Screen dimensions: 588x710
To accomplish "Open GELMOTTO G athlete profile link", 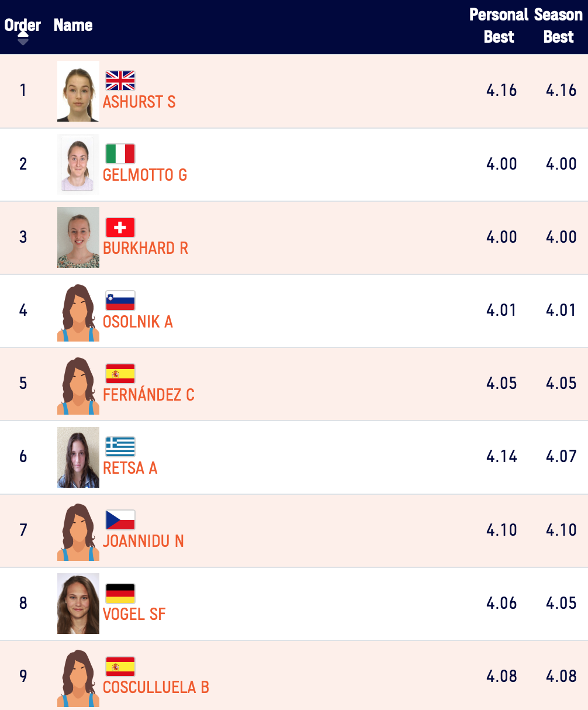I will click(x=145, y=175).
